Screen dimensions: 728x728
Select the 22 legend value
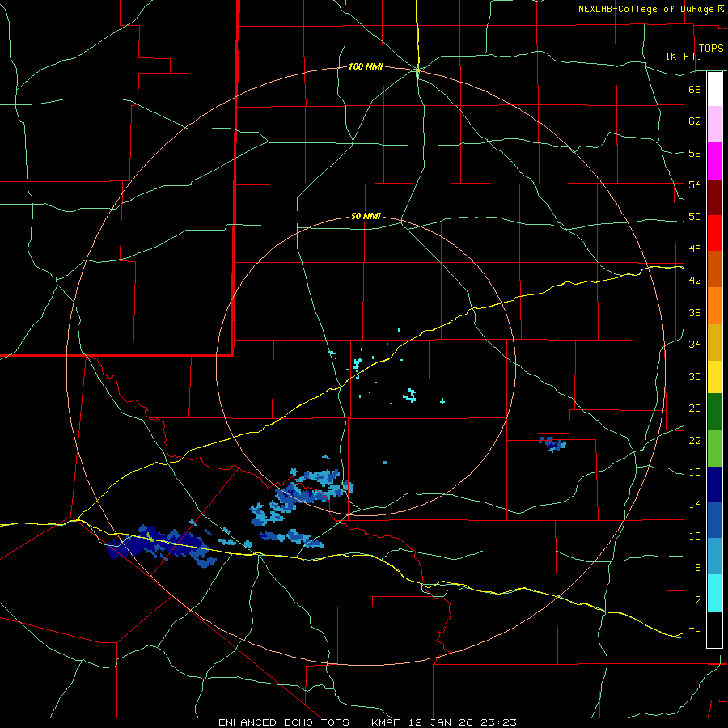pos(695,440)
